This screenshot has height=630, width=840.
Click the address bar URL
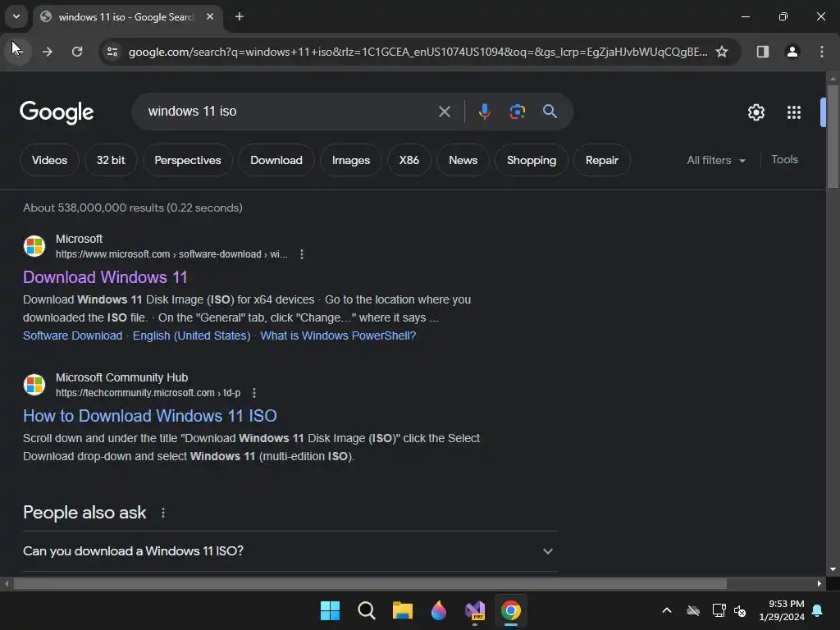[x=418, y=52]
